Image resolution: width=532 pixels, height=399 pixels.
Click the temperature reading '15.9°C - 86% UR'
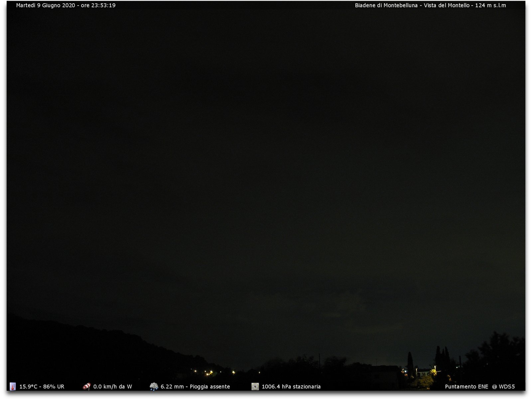[42, 387]
